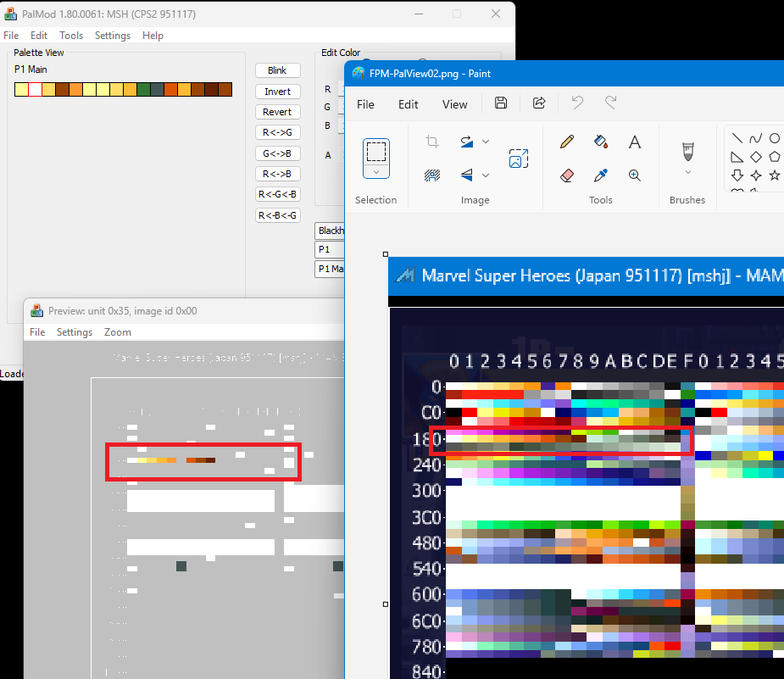Screen dimensions: 784x679
Task: Open the P1 combo box in PalMod
Action: 330,249
